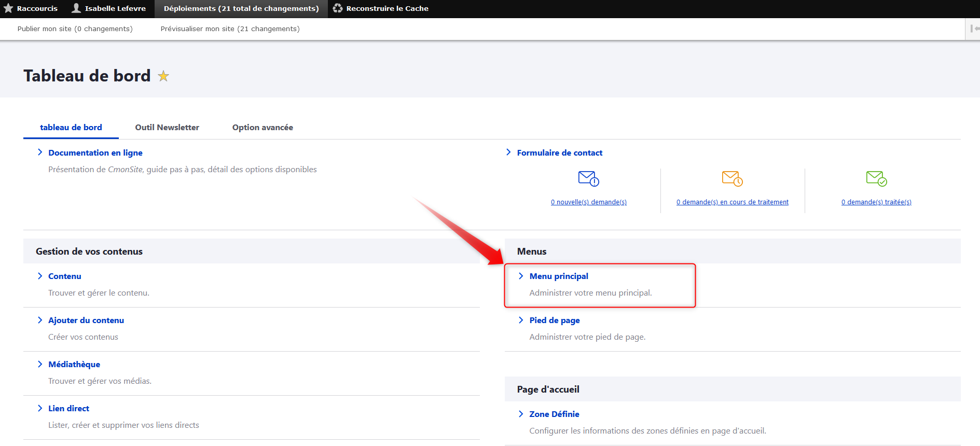The image size is (980, 446).
Task: Open the Ajouter du contenu link
Action: pyautogui.click(x=86, y=320)
